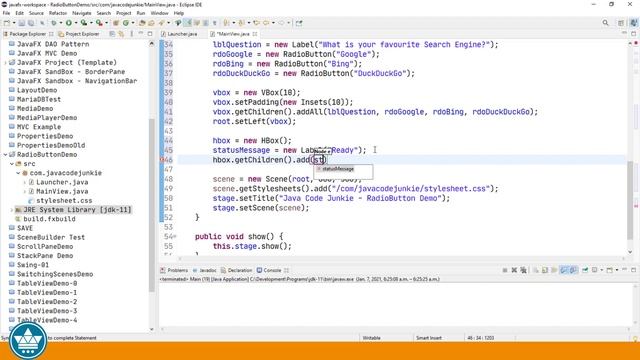Click the Remove All Terminated Launches icon
Image resolution: width=640 pixels, height=360 pixels.
(524, 270)
